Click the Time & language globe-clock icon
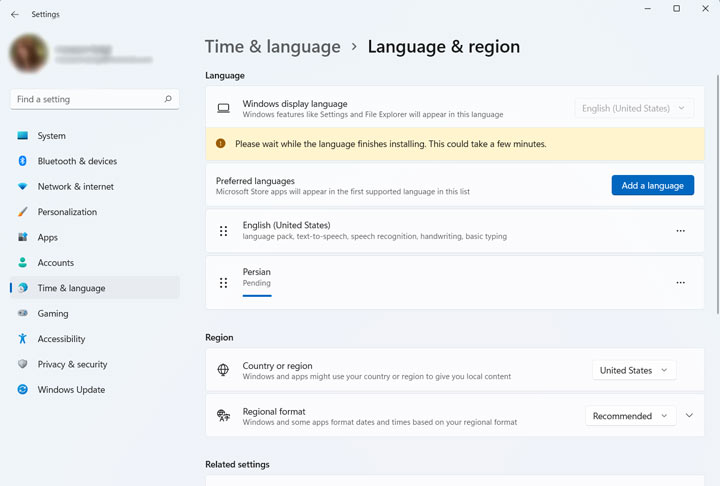The width and height of the screenshot is (720, 486). tap(22, 288)
